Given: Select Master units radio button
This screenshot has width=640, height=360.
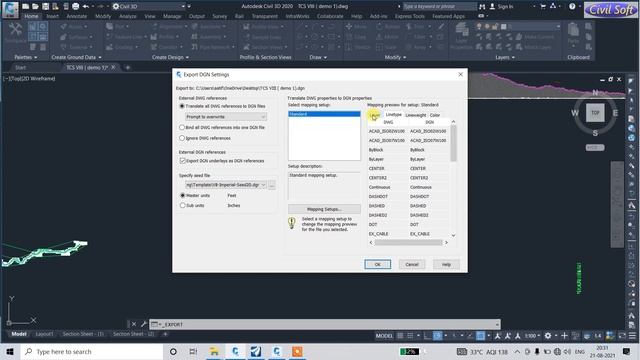Looking at the screenshot, I should [182, 196].
